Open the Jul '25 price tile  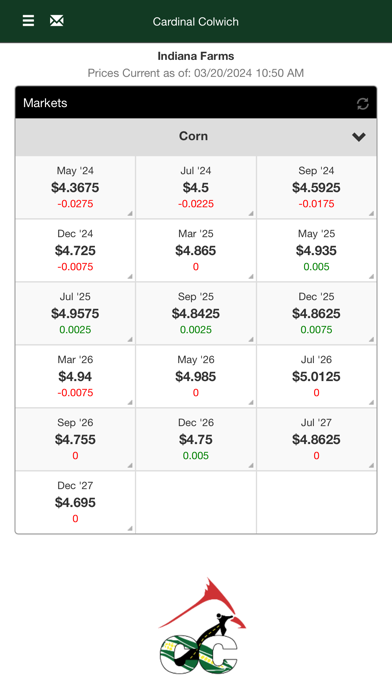75,313
